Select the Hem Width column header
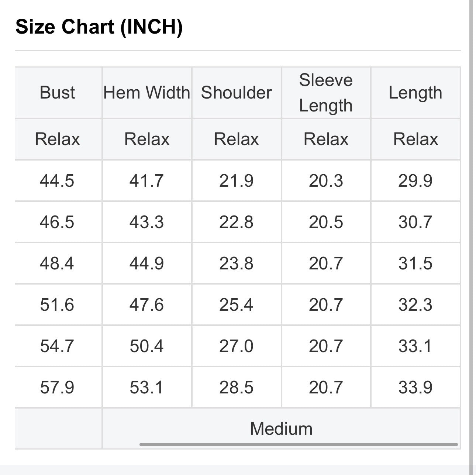 coord(147,93)
